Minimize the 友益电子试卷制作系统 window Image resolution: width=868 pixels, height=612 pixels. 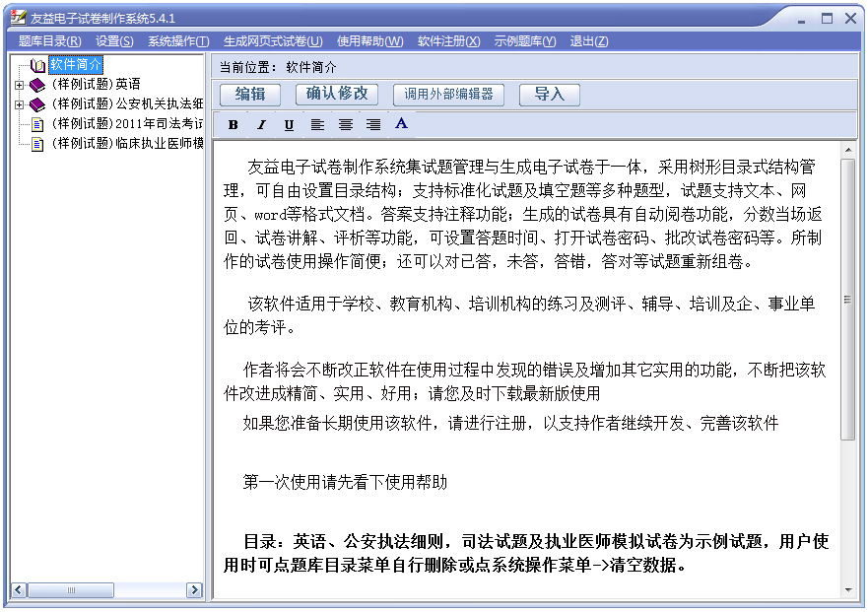point(802,19)
